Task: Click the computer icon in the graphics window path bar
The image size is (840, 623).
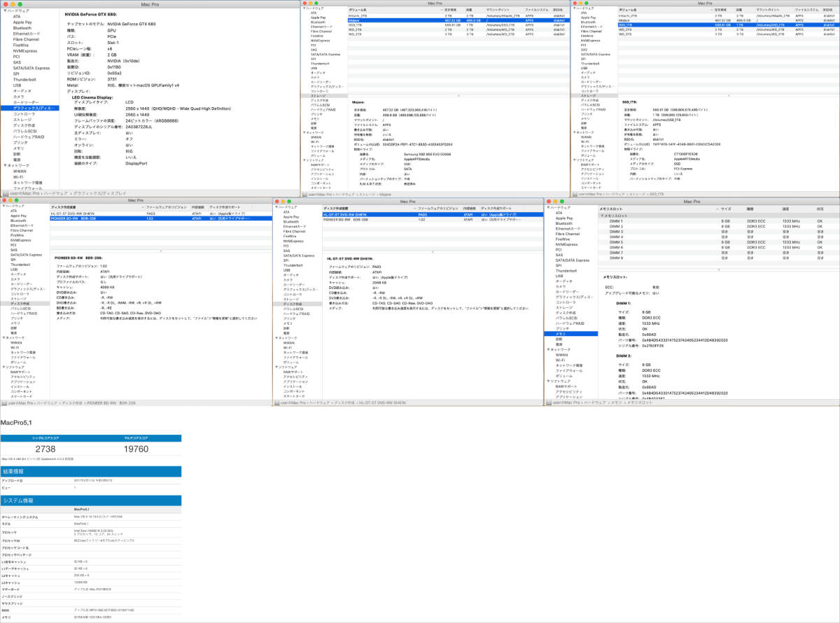Action: 6,192
